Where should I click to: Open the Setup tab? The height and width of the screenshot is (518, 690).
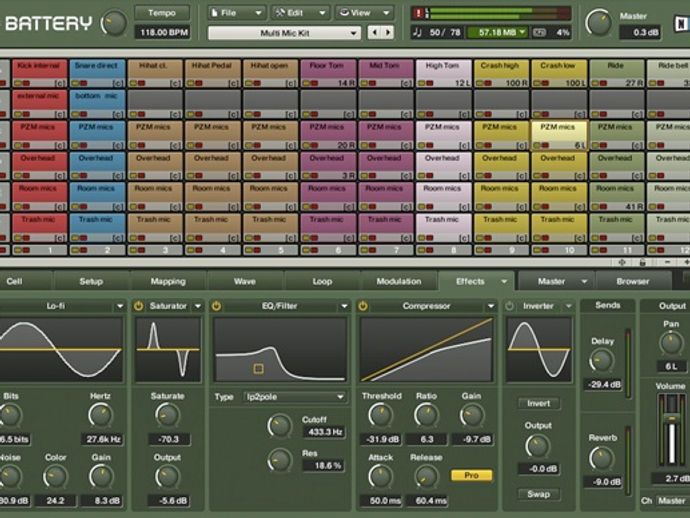tap(91, 281)
